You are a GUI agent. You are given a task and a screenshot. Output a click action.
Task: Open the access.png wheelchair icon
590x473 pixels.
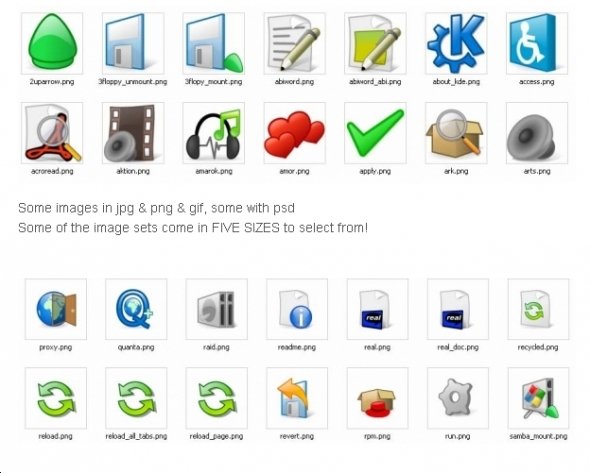pyautogui.click(x=537, y=43)
